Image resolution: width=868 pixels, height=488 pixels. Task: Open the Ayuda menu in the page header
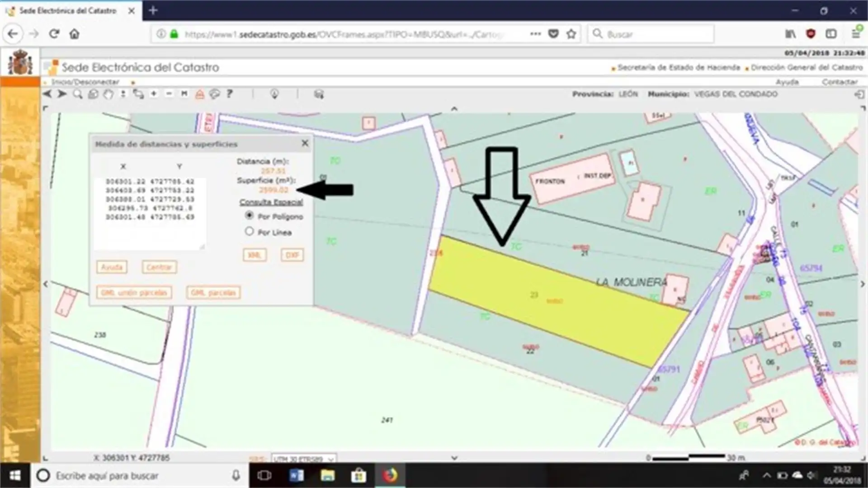coord(787,82)
